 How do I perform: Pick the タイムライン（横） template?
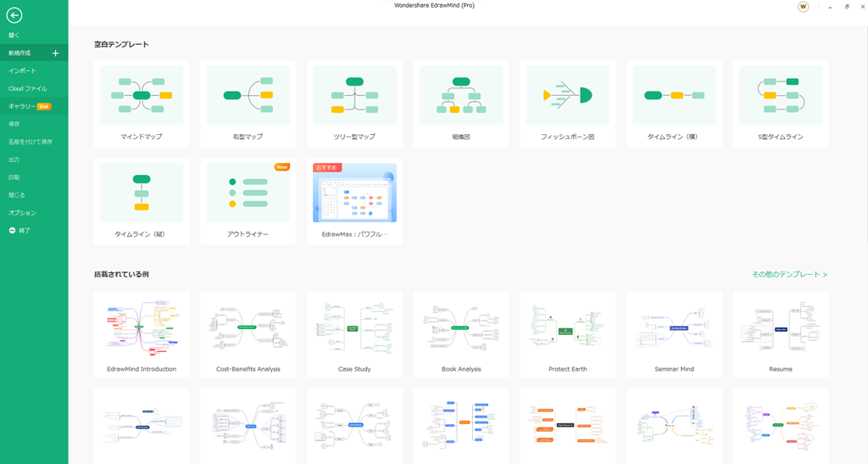[674, 104]
